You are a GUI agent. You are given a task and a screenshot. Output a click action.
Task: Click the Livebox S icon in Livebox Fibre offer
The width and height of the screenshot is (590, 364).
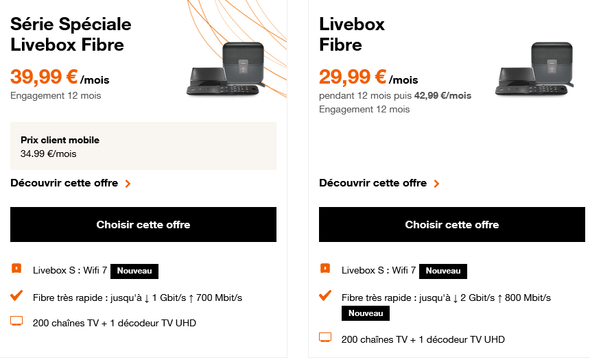coord(326,267)
